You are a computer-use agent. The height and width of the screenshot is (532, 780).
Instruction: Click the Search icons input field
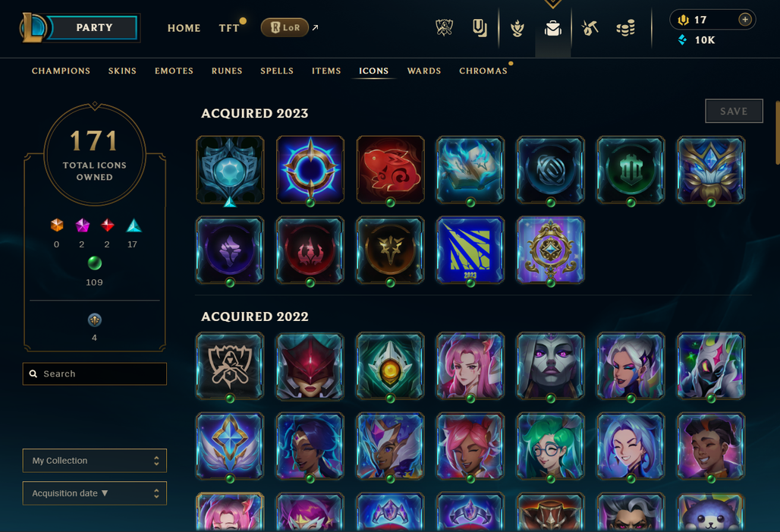coord(95,373)
